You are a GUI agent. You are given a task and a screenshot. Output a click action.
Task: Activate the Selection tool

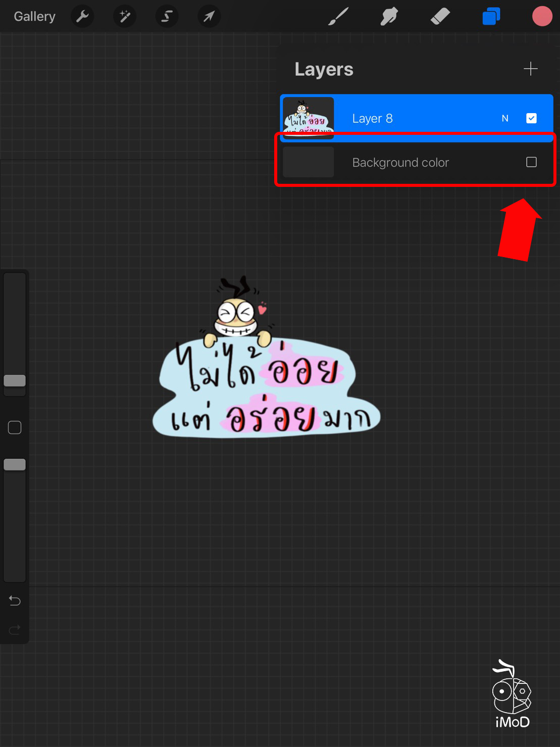(166, 17)
